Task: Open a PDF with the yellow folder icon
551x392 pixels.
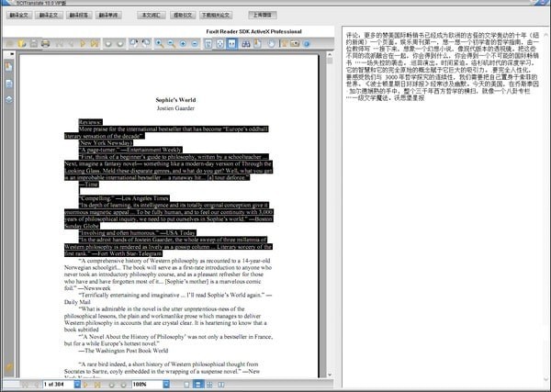Action: (x=22, y=43)
